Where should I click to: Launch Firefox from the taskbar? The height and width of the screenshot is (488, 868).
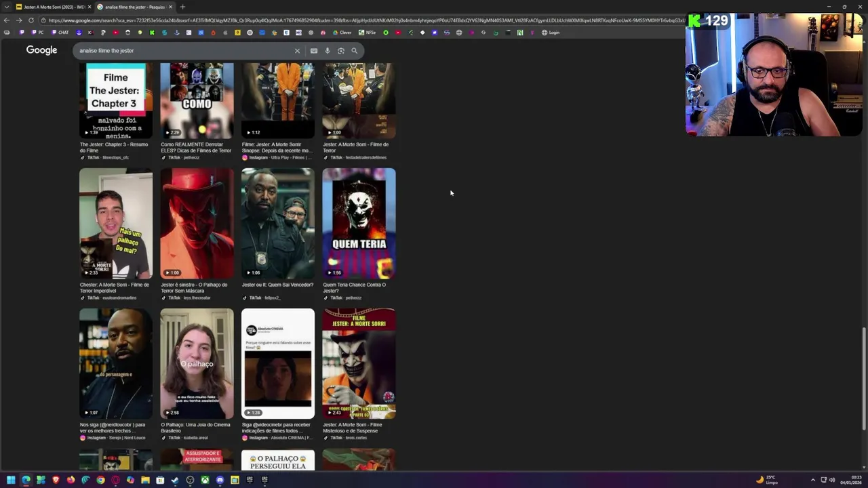71,481
